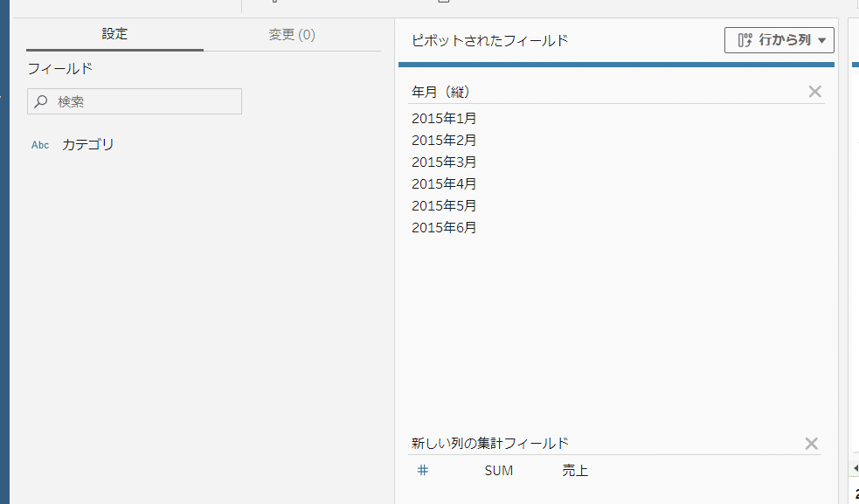
Task: Select the 売上 aggregate field
Action: point(575,471)
